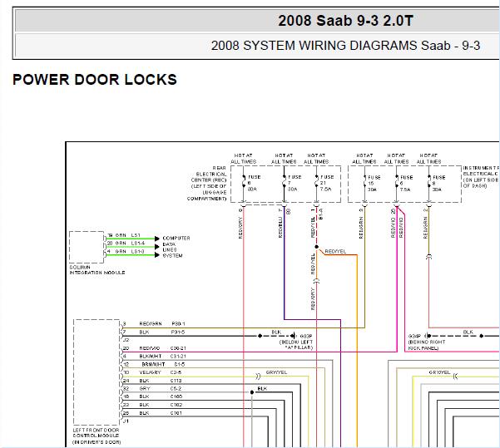Click the Computer Data Lines System arrow for LS1
Screen dimensions: 500x448
pyautogui.click(x=156, y=239)
